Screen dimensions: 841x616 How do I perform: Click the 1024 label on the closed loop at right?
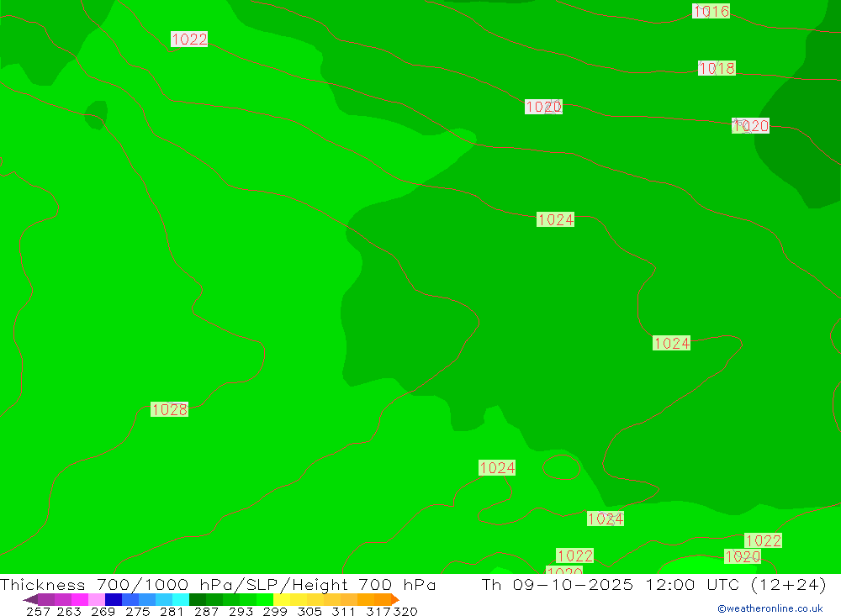click(x=671, y=343)
